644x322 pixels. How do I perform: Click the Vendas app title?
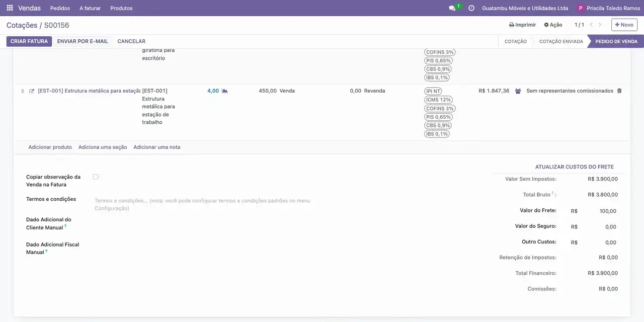(x=30, y=8)
